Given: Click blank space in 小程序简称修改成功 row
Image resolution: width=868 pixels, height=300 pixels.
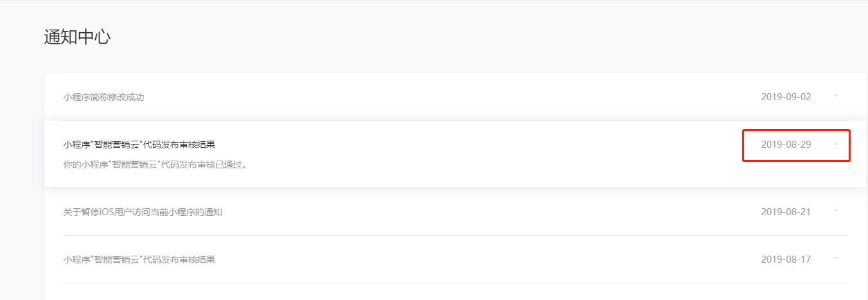Looking at the screenshot, I should click(x=450, y=97).
